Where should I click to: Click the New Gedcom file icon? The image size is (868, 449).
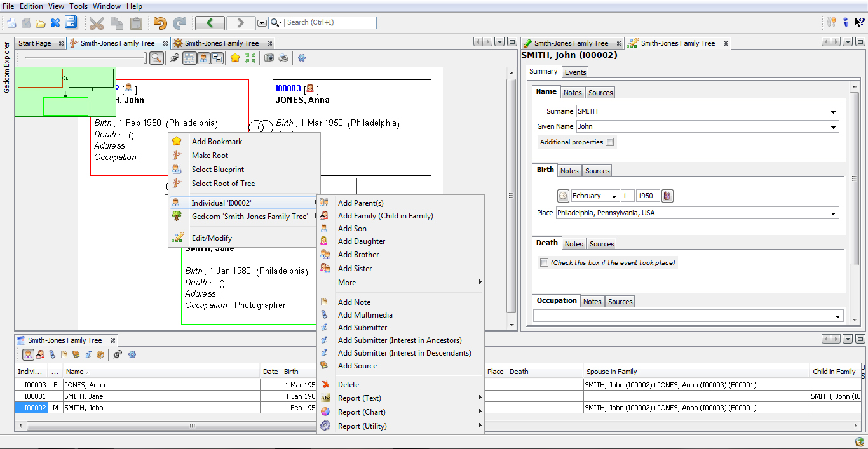[11, 23]
